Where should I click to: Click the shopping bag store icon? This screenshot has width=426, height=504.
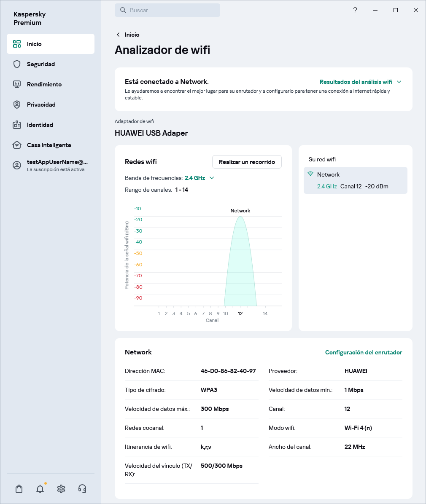click(x=19, y=489)
